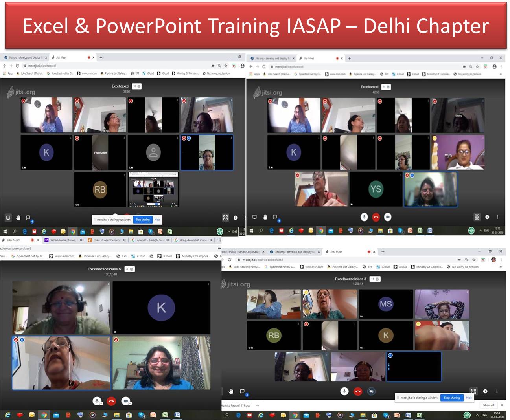Toggle tile view in the 42:53 meeting
The height and width of the screenshot is (420, 510).
click(x=477, y=217)
